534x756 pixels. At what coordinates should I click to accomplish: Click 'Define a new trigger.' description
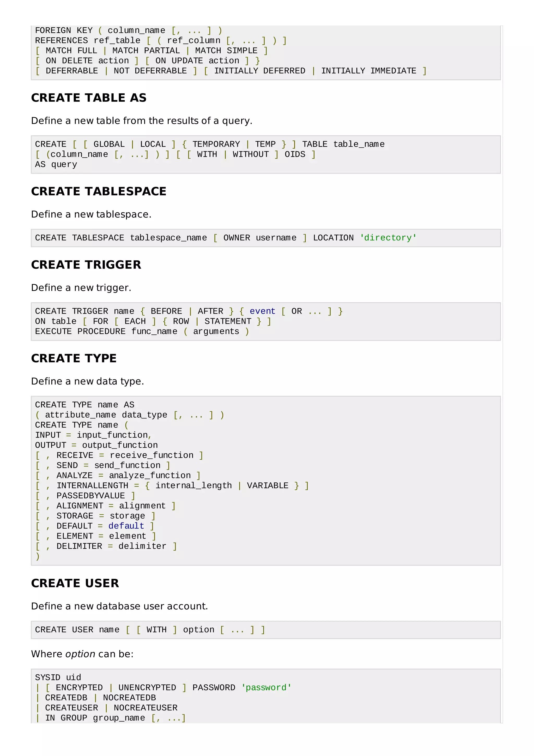tap(81, 288)
